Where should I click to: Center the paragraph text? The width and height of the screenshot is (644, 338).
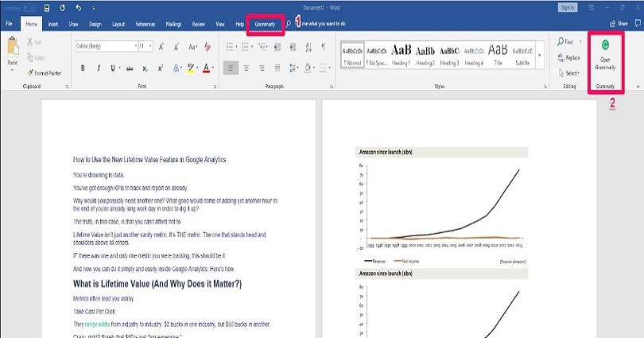(x=246, y=68)
